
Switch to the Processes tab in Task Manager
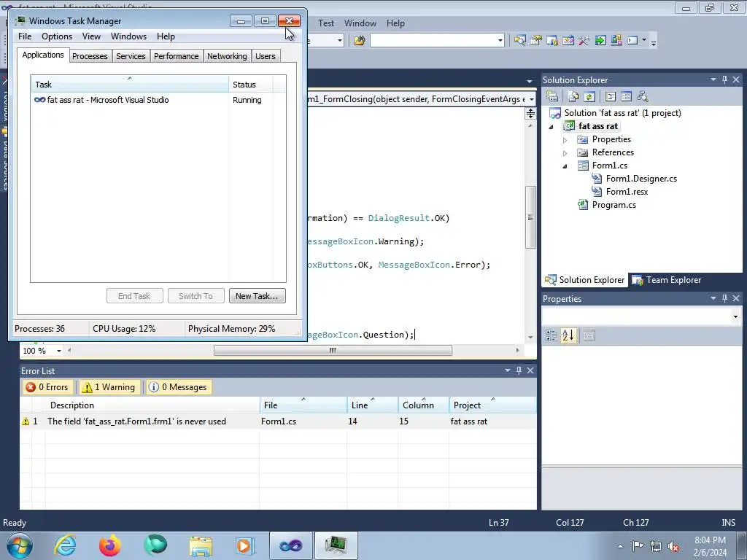tap(90, 56)
